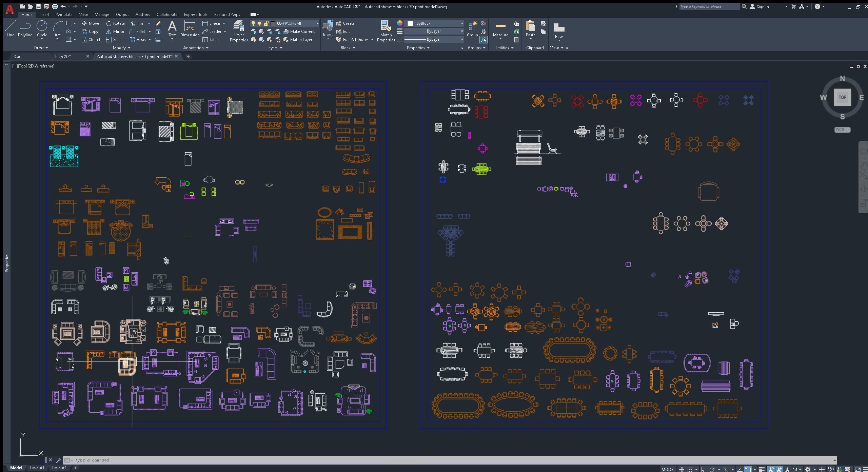Toggle polar tracking in status bar
Viewport: 868px width, 472px height.
712,469
